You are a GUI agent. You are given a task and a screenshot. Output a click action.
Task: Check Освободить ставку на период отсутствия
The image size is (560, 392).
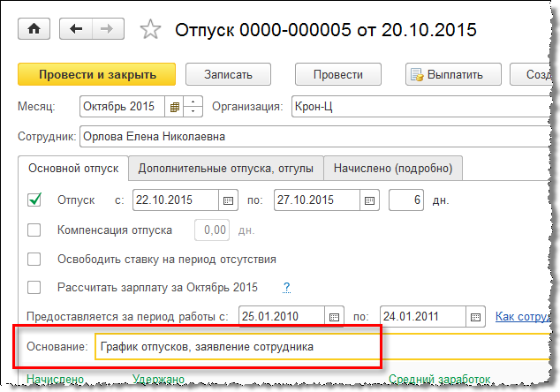pyautogui.click(x=34, y=259)
